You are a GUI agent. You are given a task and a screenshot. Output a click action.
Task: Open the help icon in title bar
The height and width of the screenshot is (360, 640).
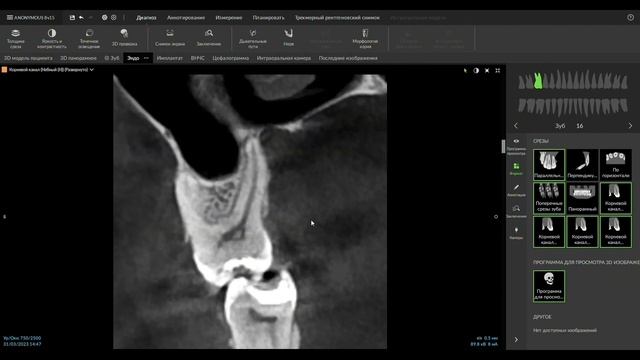tap(631, 18)
